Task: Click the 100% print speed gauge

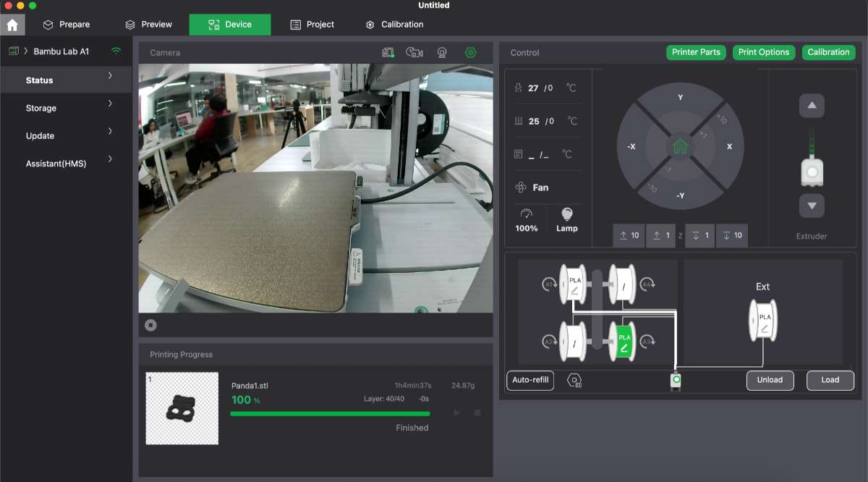Action: [x=527, y=219]
